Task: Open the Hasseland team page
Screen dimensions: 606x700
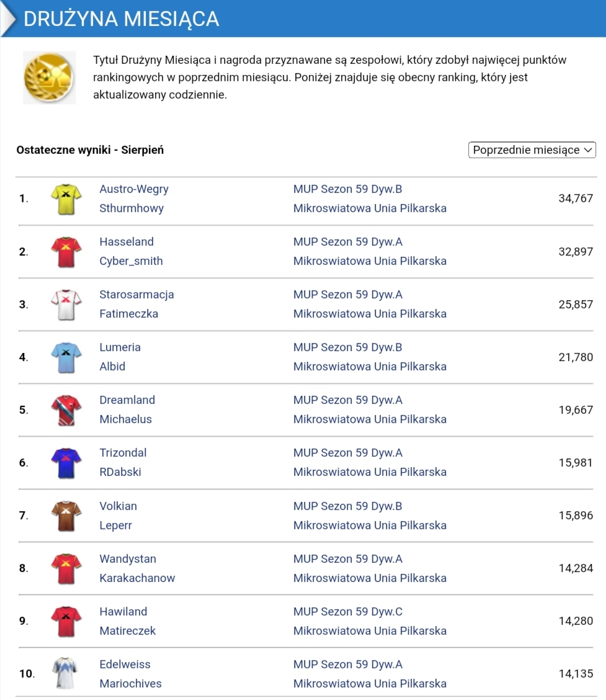Action: coord(127,242)
